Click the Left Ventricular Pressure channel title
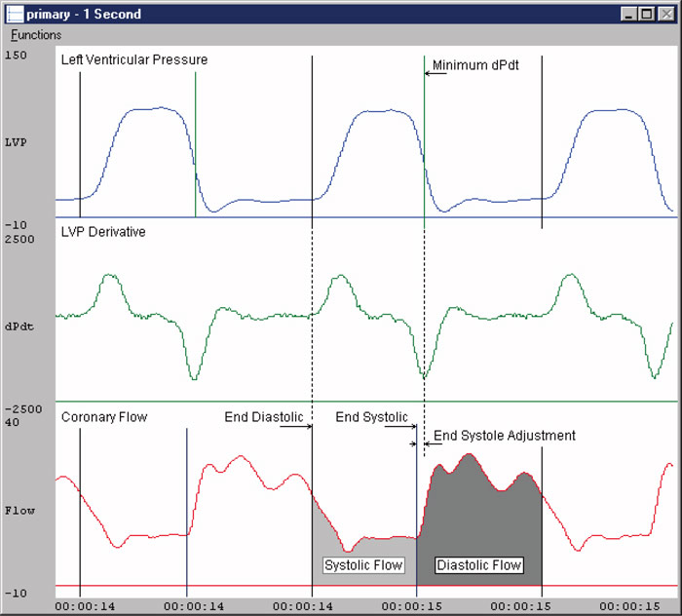The height and width of the screenshot is (616, 682). pos(134,60)
